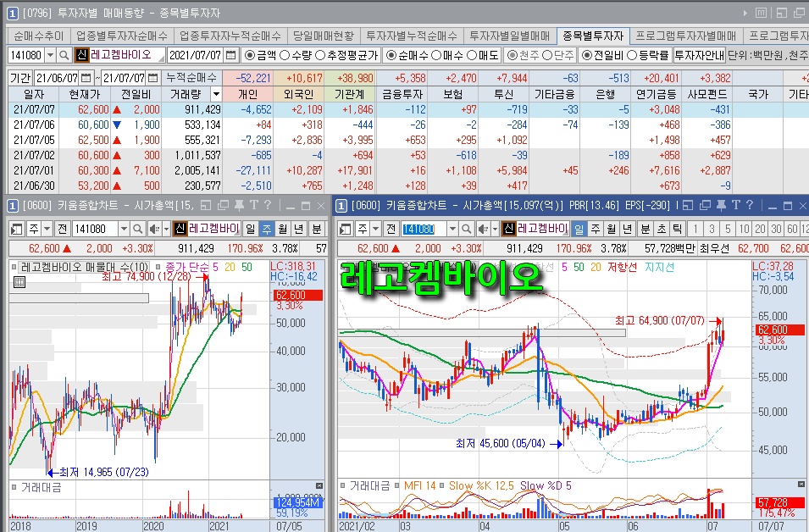Image resolution: width=809 pixels, height=532 pixels.
Task: Open calendar for start date 21/06/07
Action: [86, 79]
